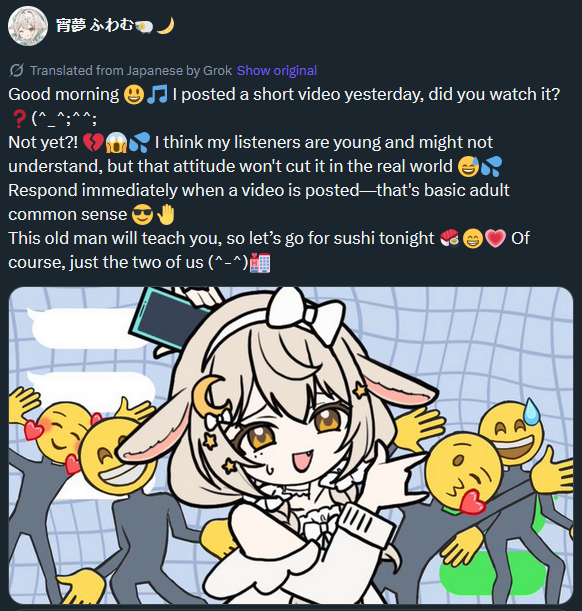Click the crescent moon emoji in the name
This screenshot has width=582, height=611.
(x=165, y=25)
